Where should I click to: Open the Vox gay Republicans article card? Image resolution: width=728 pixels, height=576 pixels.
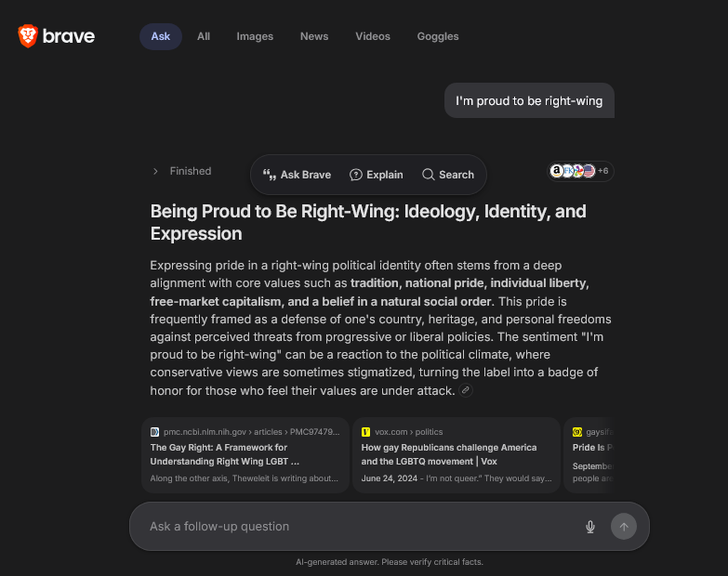tap(457, 455)
